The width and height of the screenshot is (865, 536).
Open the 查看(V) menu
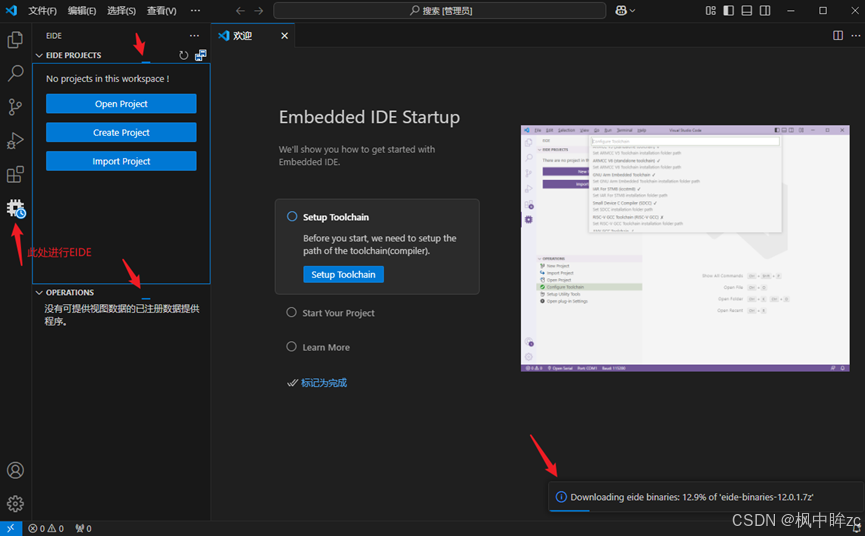click(162, 10)
